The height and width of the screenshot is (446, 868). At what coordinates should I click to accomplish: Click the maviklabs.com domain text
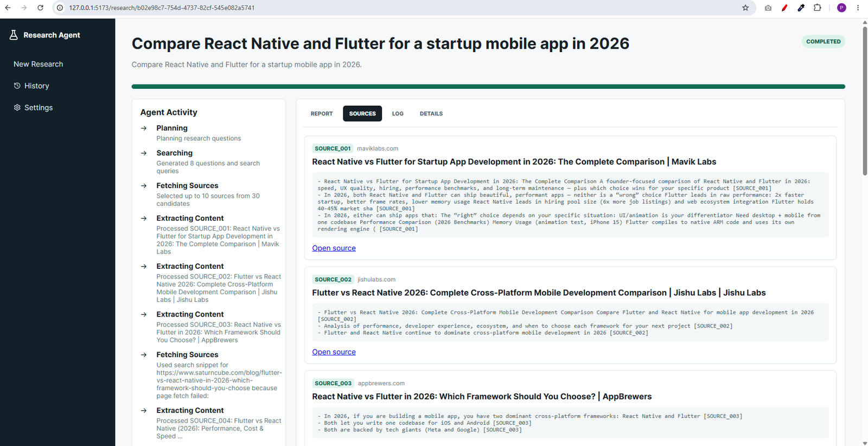[x=378, y=148]
